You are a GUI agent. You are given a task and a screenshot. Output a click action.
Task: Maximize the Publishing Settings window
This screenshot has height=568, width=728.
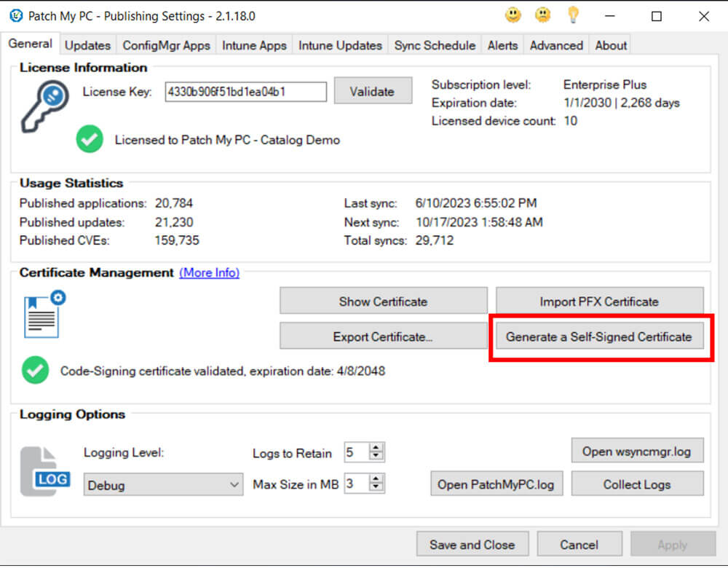click(657, 16)
